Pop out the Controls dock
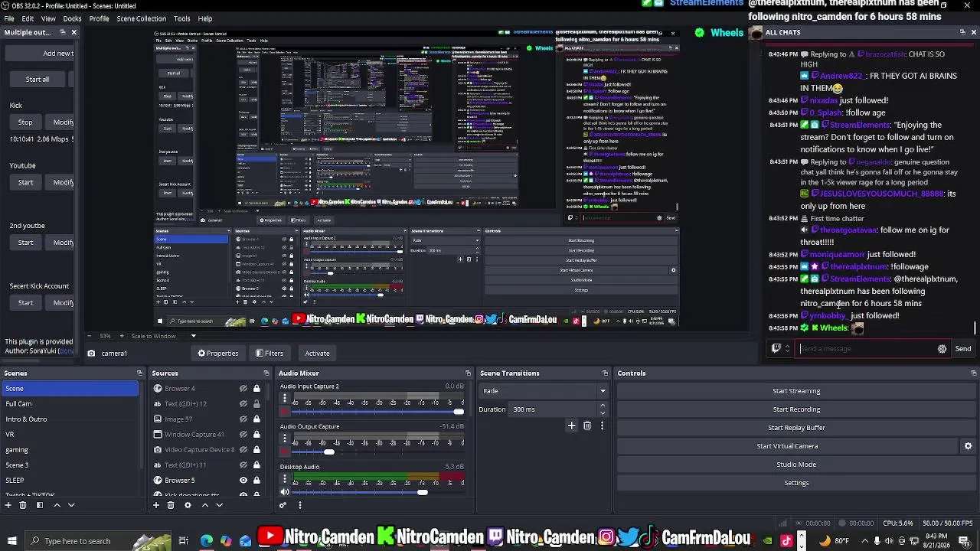The height and width of the screenshot is (551, 980). [x=973, y=373]
